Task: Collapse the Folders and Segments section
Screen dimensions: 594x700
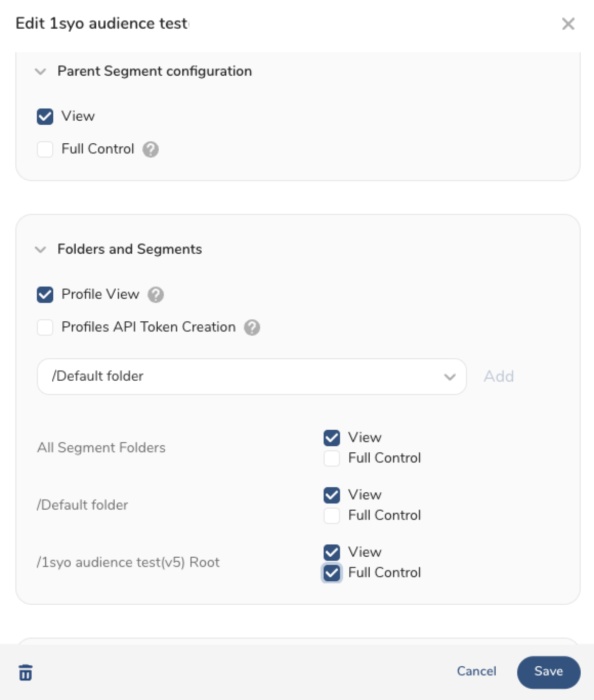Action: click(40, 250)
